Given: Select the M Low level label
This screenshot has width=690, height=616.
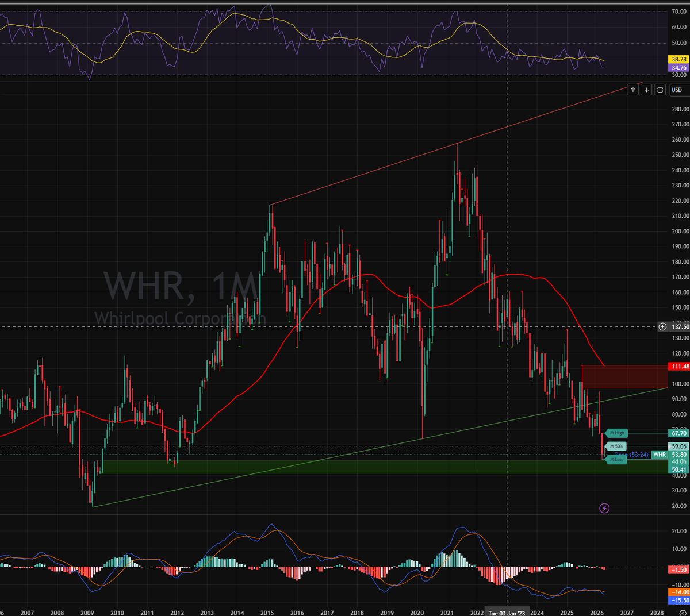Looking at the screenshot, I should (x=616, y=460).
